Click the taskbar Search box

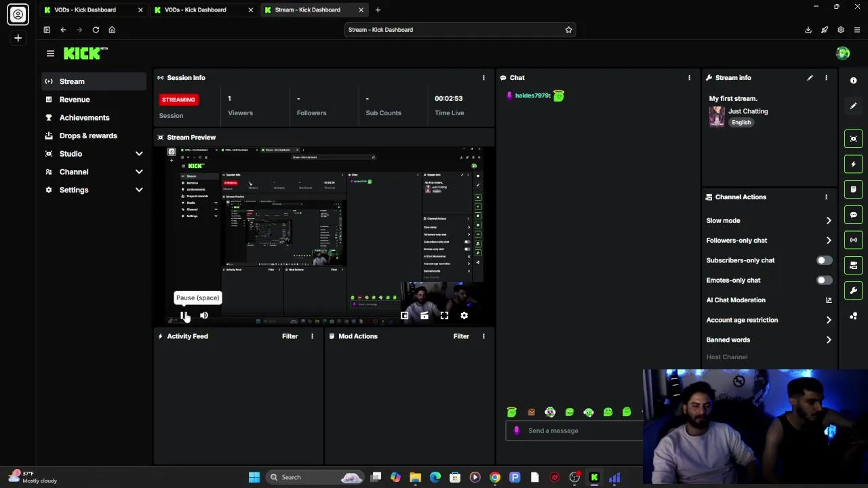[x=317, y=477]
